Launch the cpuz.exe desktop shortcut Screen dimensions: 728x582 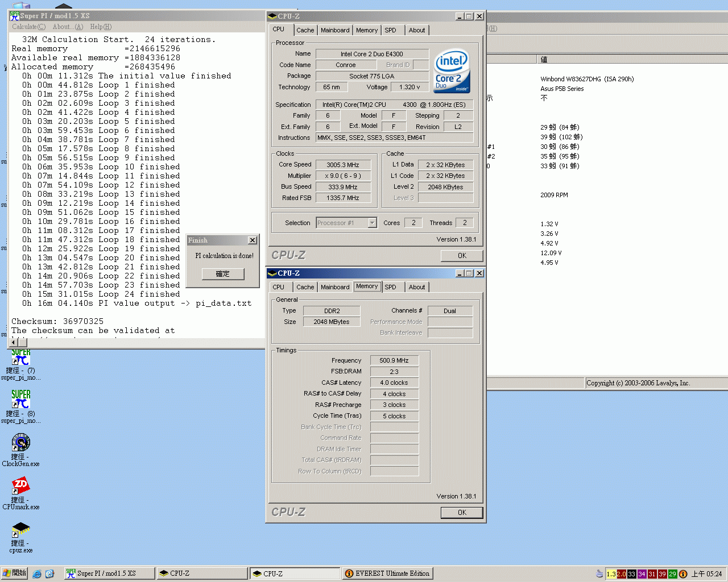tap(21, 537)
